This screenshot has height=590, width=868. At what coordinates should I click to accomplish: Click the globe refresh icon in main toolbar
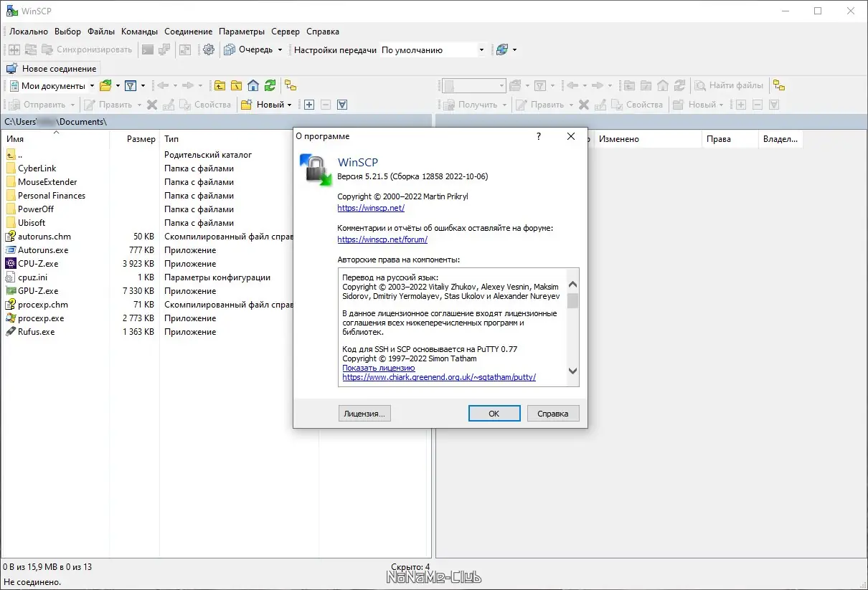502,49
